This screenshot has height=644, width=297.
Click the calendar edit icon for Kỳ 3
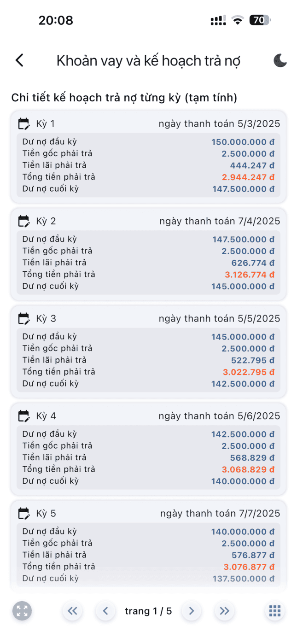coord(23,318)
